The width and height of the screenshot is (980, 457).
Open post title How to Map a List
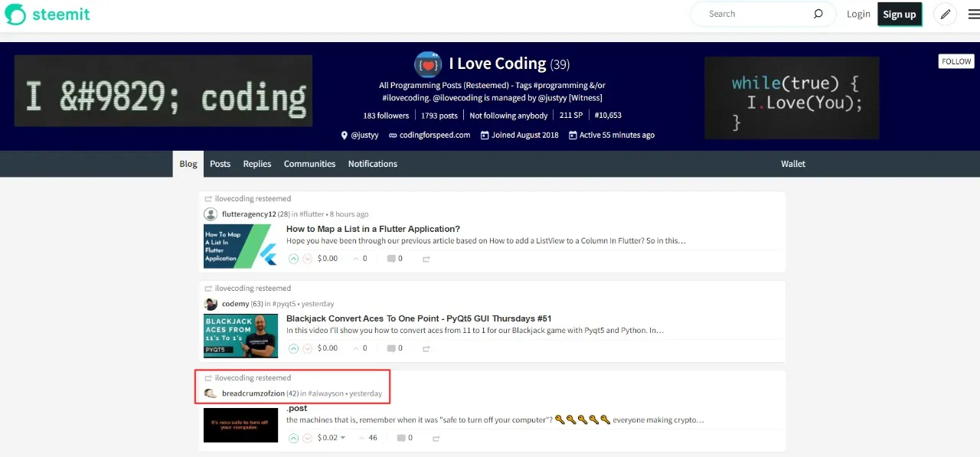pos(373,229)
